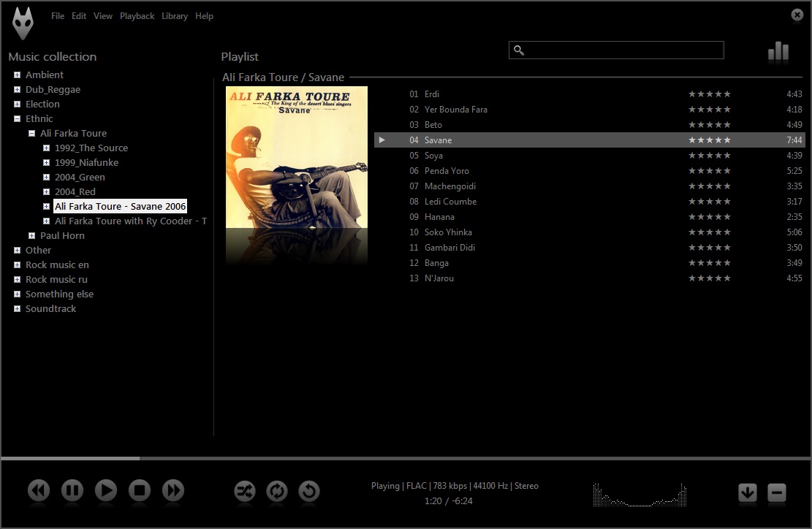Expand the Soundtrack folder
The image size is (812, 529).
click(x=17, y=308)
